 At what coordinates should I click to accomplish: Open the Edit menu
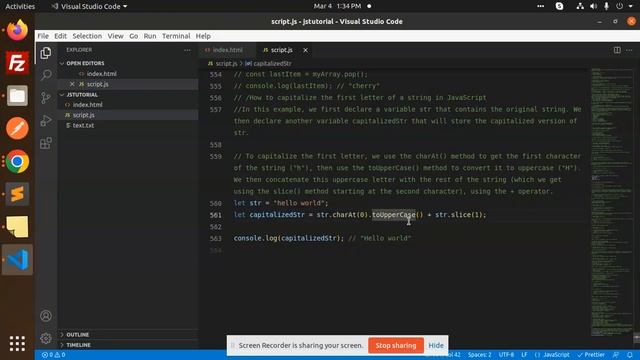60,36
